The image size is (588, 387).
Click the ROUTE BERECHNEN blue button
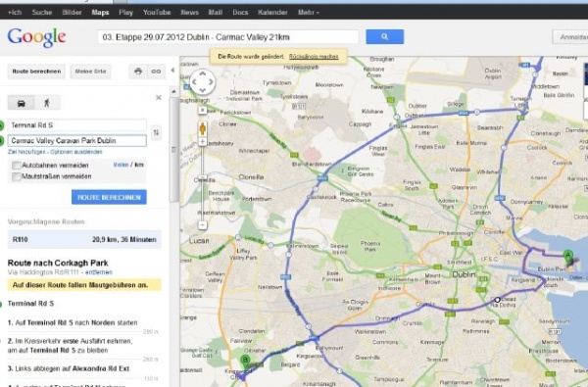pyautogui.click(x=109, y=197)
